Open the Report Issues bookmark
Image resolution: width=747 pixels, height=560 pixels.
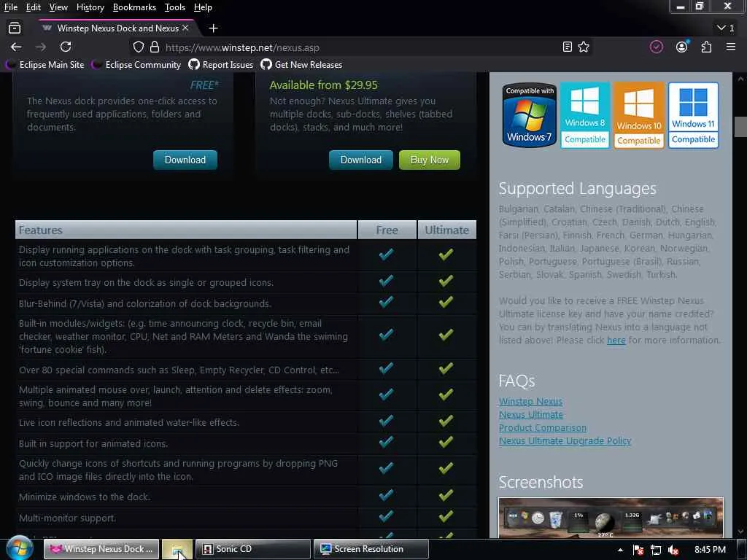coord(221,65)
